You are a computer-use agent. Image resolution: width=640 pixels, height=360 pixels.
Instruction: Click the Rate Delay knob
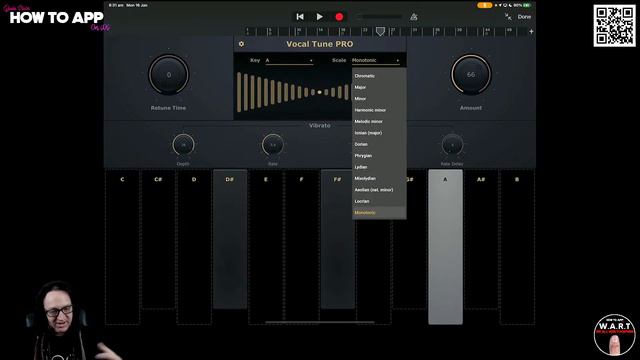(452, 145)
